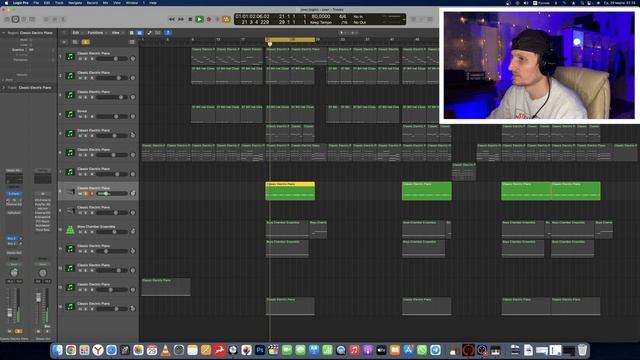Toggle the yellow Cycle mode button

[x=226, y=19]
